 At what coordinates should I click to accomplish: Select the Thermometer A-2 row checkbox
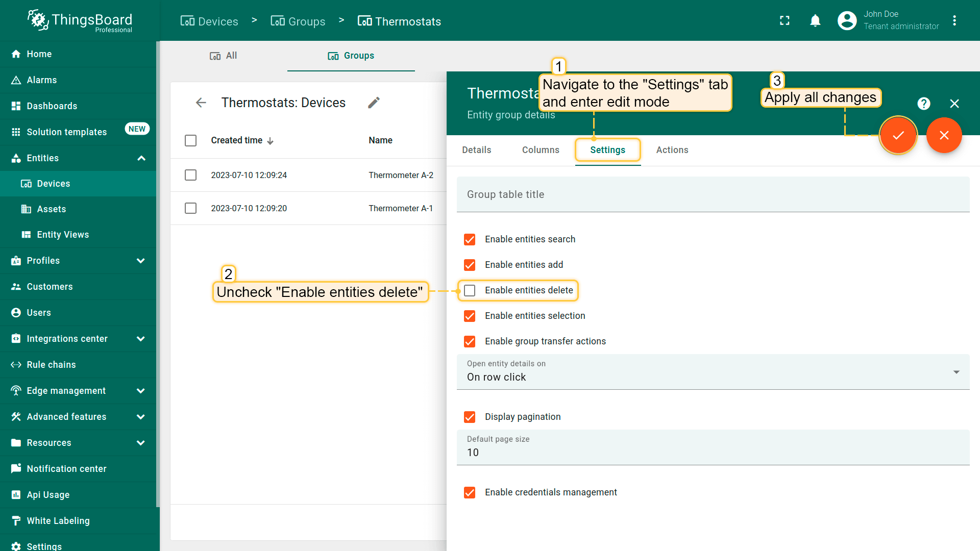click(x=190, y=175)
